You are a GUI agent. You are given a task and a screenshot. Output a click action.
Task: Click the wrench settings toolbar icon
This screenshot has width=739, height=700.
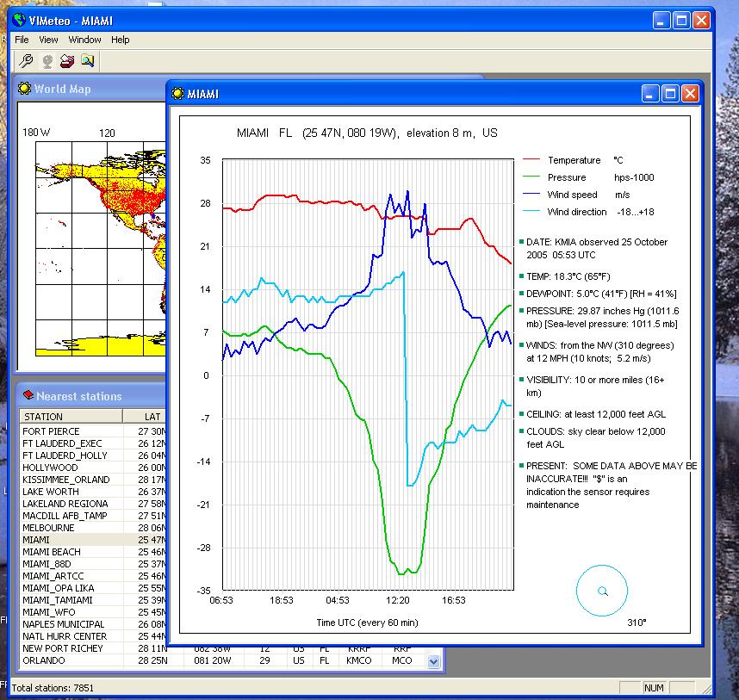point(27,61)
